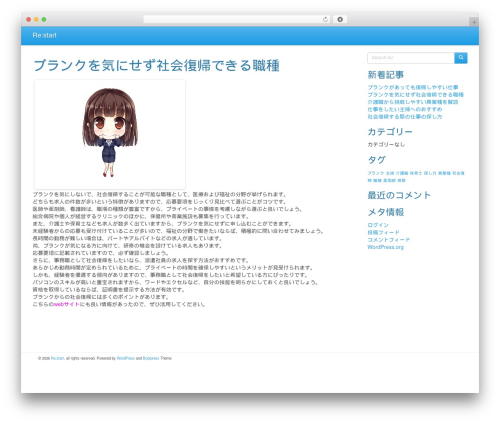
Task: Open sidebar recent post ブランクを気にせず社会復帰できる職種
Action: coord(415,95)
